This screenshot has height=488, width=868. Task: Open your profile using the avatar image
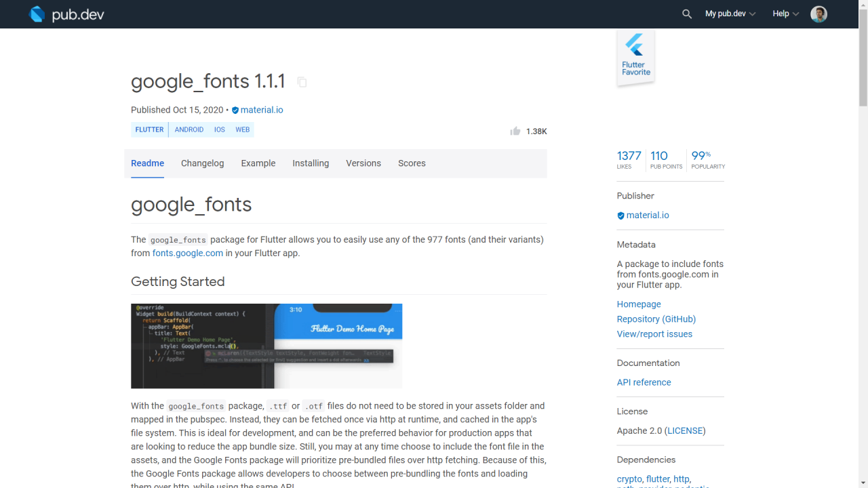pos(818,14)
